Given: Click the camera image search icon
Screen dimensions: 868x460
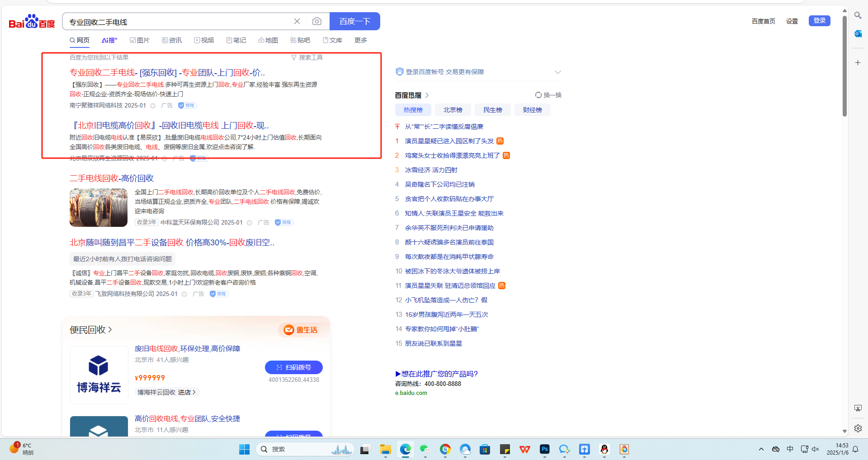Looking at the screenshot, I should point(317,21).
